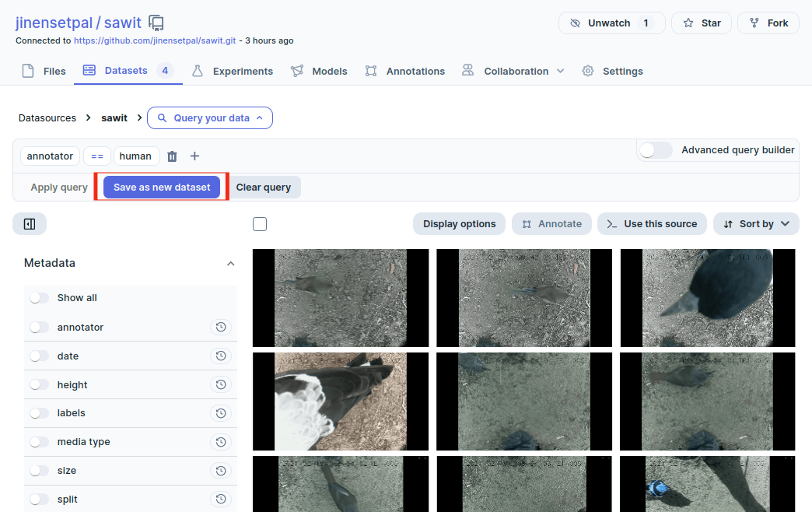Viewport: 812px width, 512px height.
Task: Check the select-all checkbox above the images
Action: pos(260,224)
